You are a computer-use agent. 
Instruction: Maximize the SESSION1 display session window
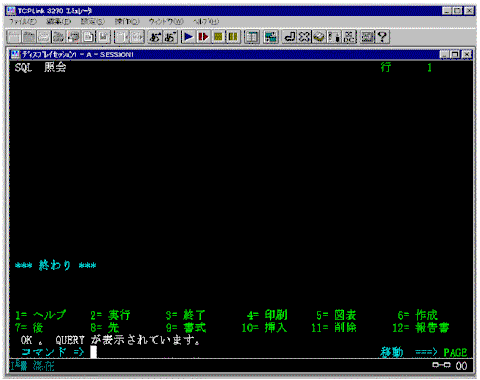tap(455, 54)
